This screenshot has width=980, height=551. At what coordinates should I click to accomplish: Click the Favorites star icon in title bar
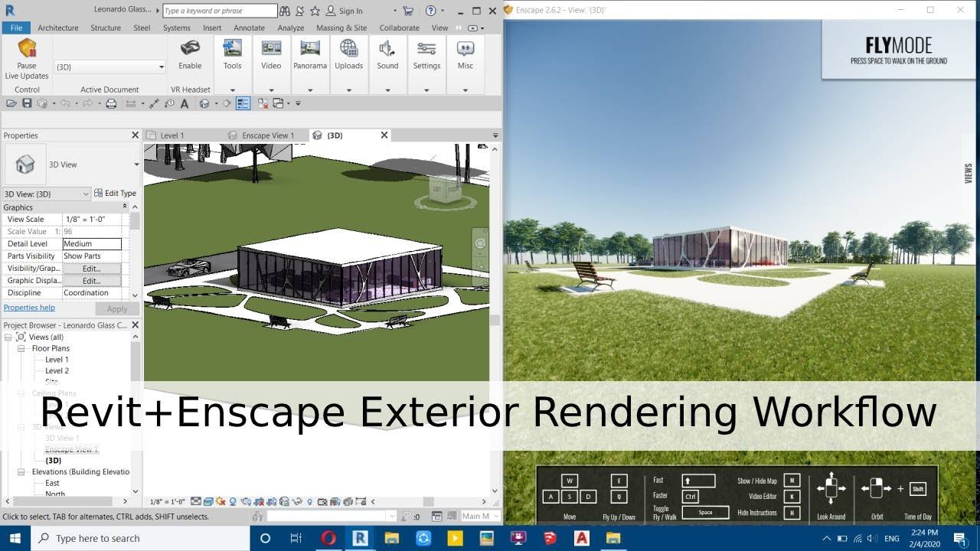coord(315,11)
